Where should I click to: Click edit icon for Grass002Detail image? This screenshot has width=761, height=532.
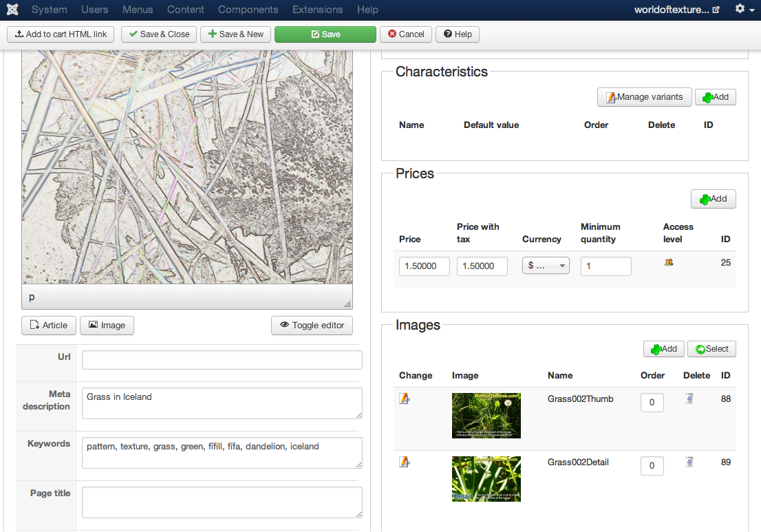coord(405,462)
